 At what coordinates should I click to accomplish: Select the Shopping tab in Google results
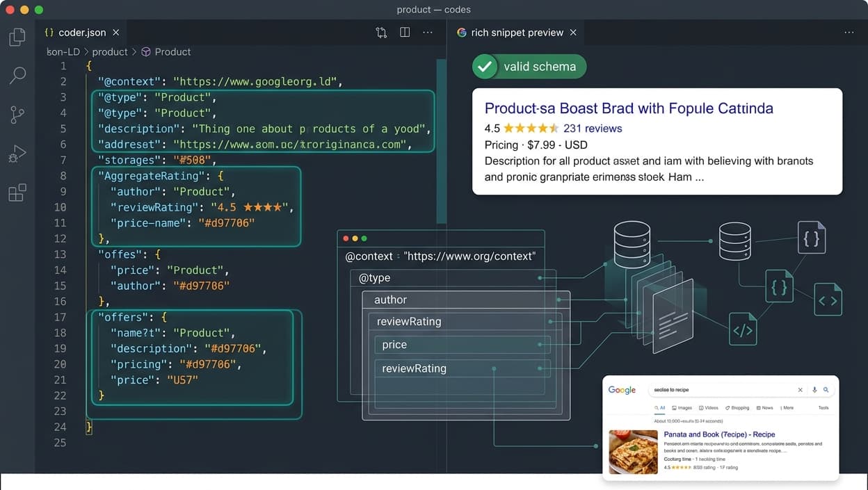pos(737,408)
